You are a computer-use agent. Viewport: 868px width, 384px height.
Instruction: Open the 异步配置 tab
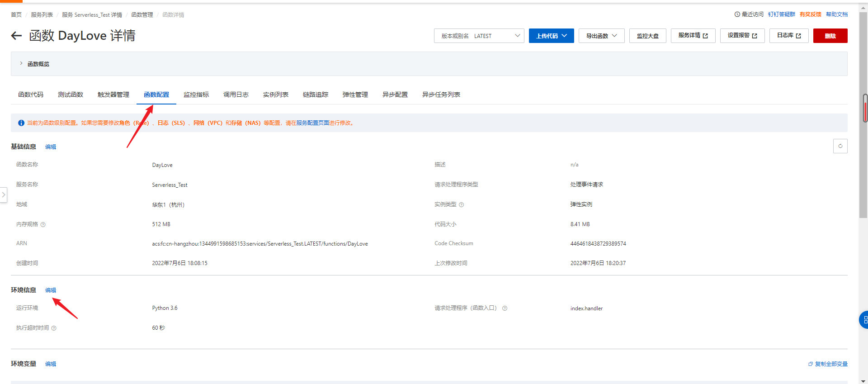(395, 95)
